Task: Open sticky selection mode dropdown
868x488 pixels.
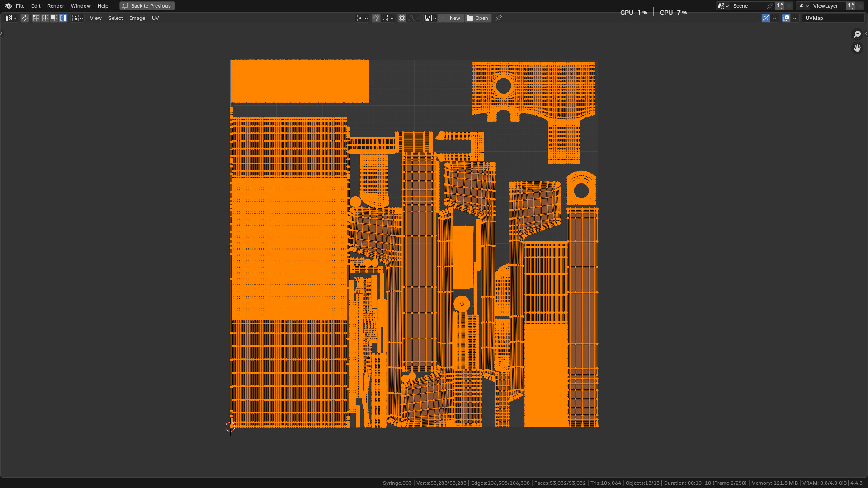Action: (x=78, y=18)
